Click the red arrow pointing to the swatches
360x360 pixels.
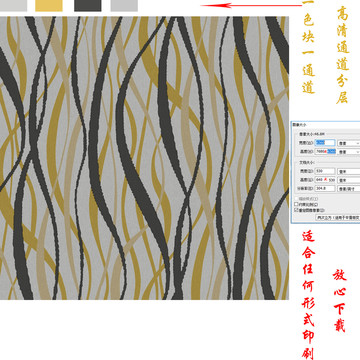tap(251, 5)
